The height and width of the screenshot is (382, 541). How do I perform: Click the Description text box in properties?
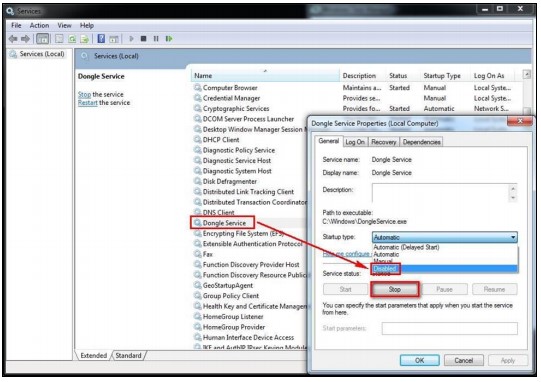[440, 193]
